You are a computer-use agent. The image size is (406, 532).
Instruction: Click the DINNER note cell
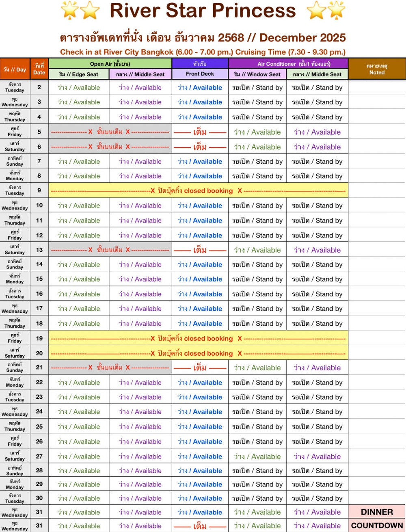tap(377, 512)
